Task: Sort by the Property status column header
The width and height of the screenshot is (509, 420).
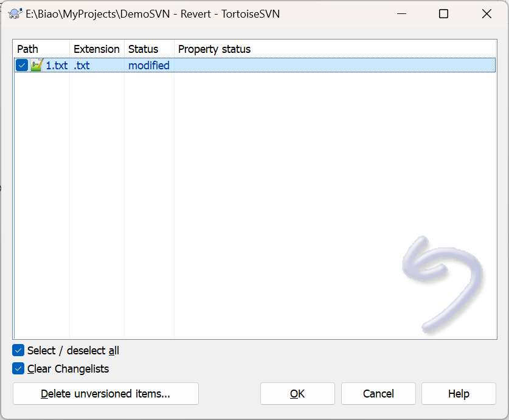Action: pos(335,49)
